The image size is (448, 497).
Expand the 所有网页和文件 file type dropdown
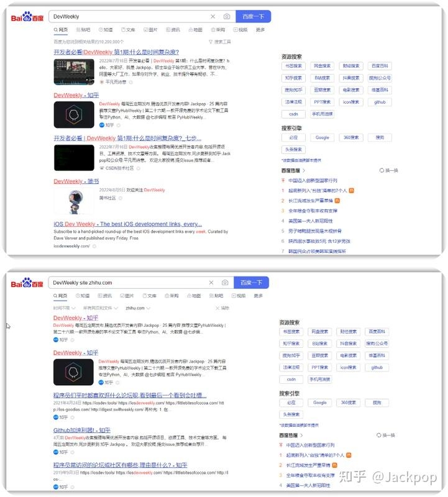[101, 308]
